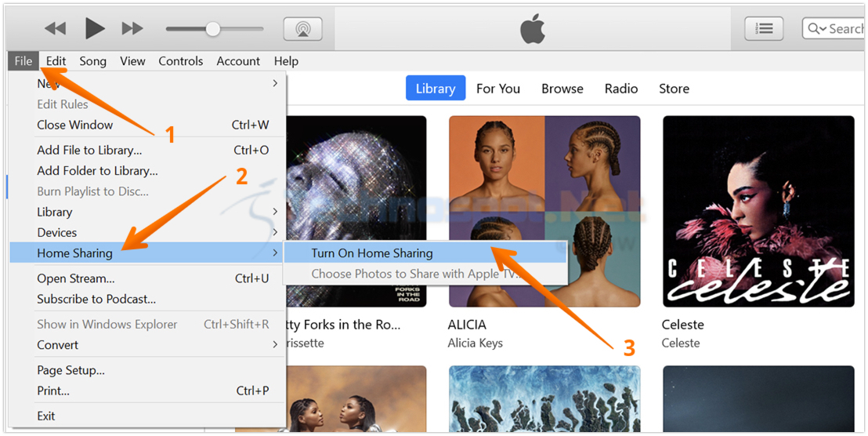Switch to the Browse tab
Image resolution: width=868 pixels, height=436 pixels.
coord(562,89)
